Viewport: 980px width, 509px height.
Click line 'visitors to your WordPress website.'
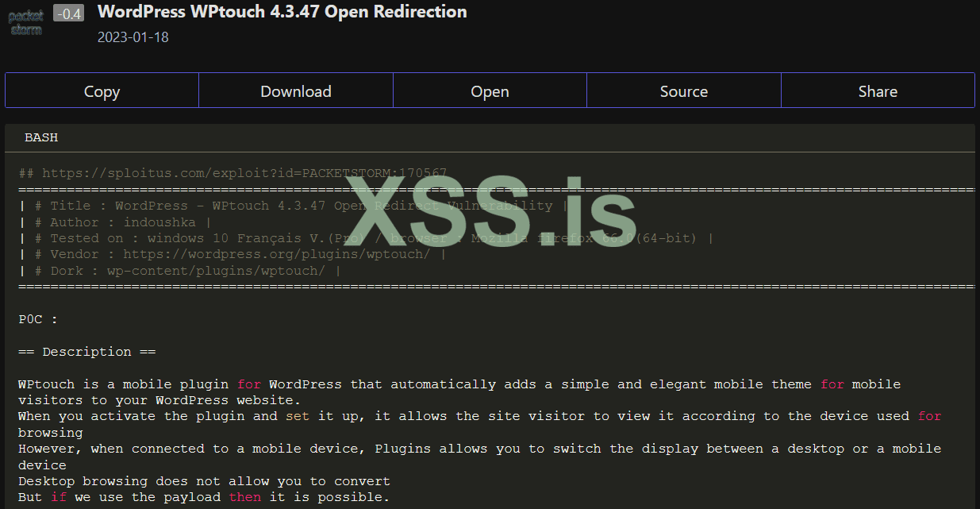[159, 400]
